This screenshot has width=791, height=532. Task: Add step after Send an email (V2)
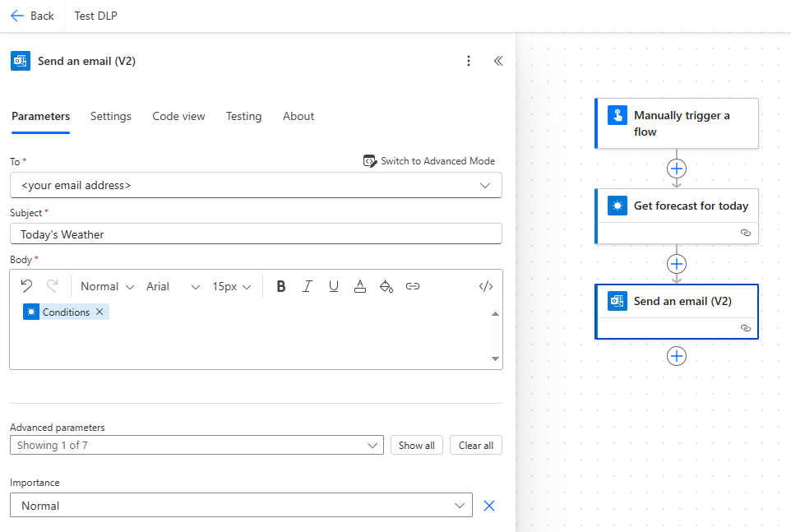pos(677,356)
